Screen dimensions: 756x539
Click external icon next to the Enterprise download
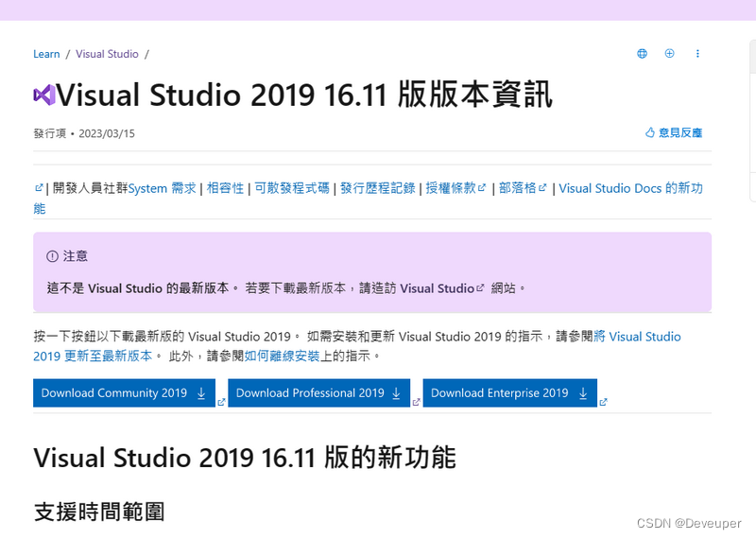[603, 402]
